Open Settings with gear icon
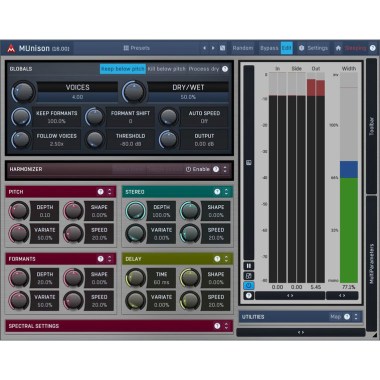The width and height of the screenshot is (380, 380). (x=313, y=48)
